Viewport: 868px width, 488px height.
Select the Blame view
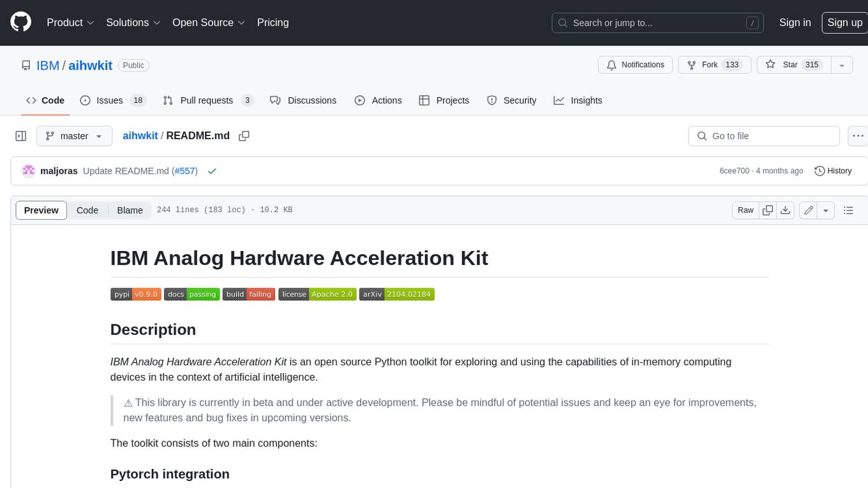coord(130,210)
